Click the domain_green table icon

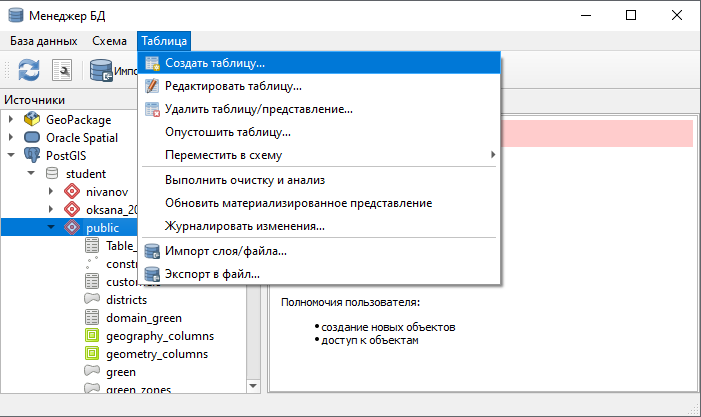pos(92,317)
